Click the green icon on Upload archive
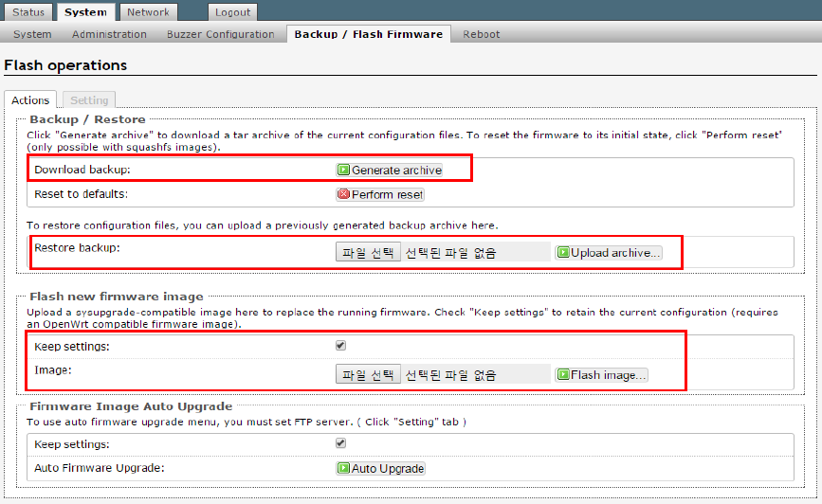This screenshot has height=504, width=822. (x=563, y=253)
